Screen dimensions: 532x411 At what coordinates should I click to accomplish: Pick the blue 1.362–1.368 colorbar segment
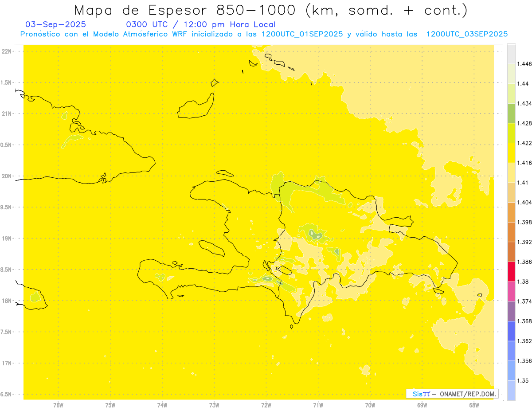pos(511,331)
